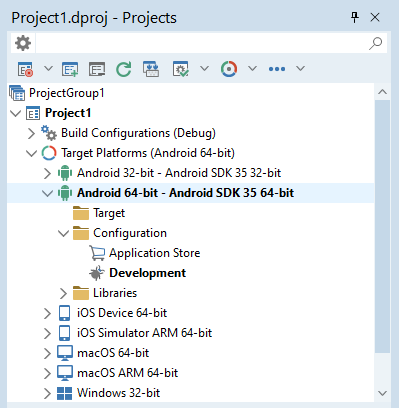Select the ProjectGroup1 node
Image resolution: width=399 pixels, height=408 pixels.
(67, 93)
